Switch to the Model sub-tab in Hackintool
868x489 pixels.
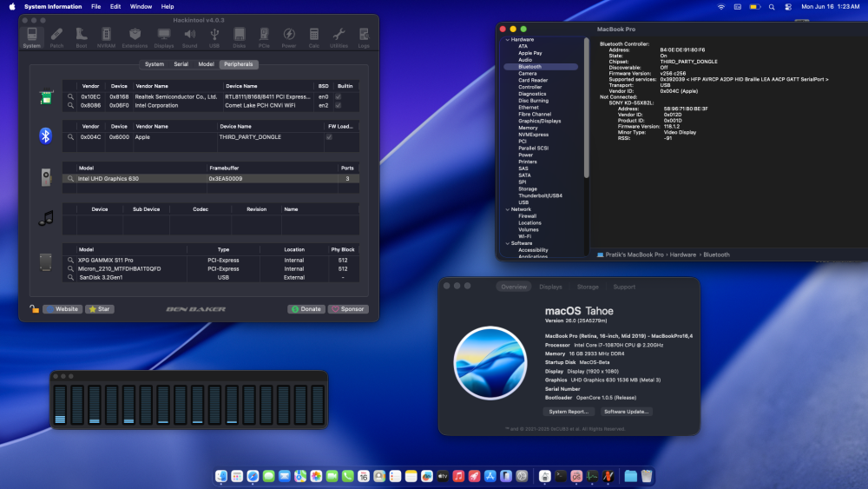click(206, 64)
